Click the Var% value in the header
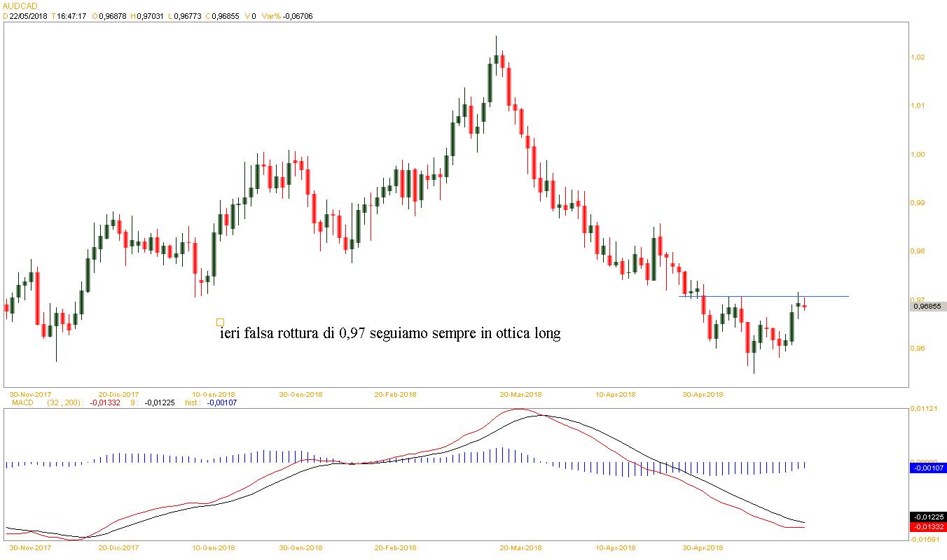Screen dimensions: 947x560 [298, 16]
